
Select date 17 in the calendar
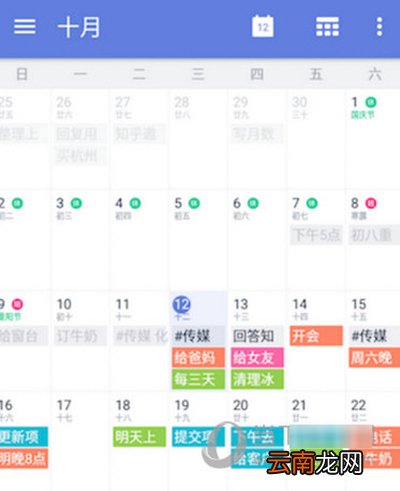[64, 405]
